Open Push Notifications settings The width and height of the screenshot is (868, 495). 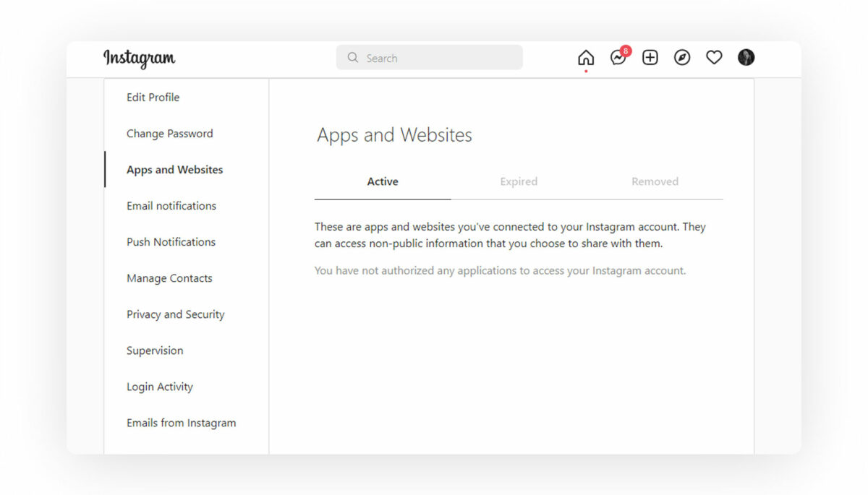[x=171, y=241]
